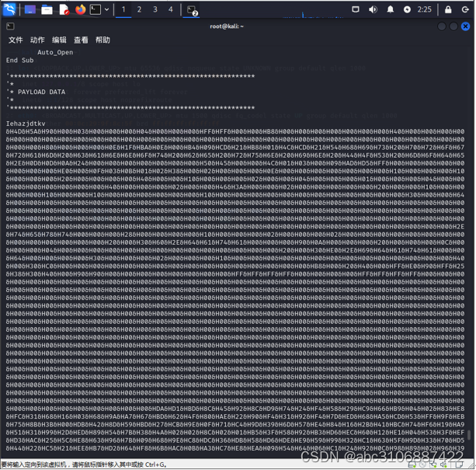This screenshot has width=476, height=470.
Task: Click the terminal icon in the window title bar
Action: point(10,26)
